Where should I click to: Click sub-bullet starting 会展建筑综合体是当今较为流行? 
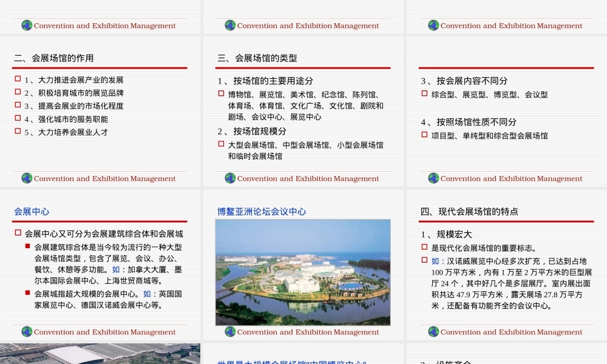(x=108, y=264)
